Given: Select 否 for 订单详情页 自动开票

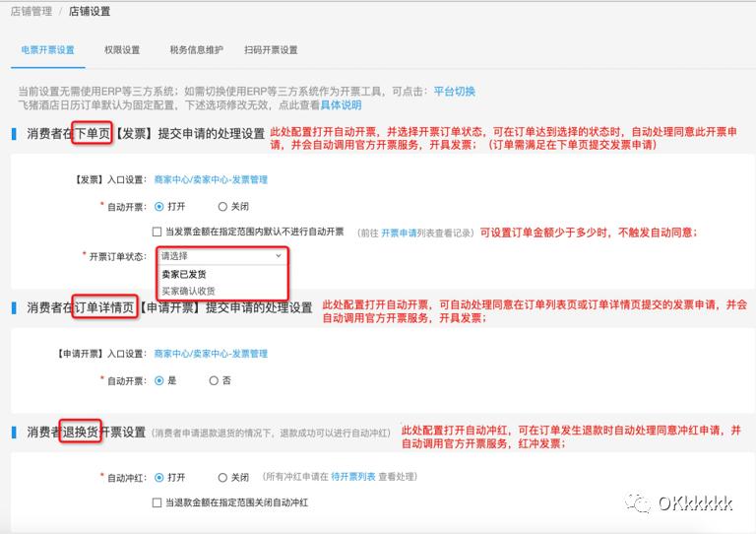Looking at the screenshot, I should [x=214, y=380].
